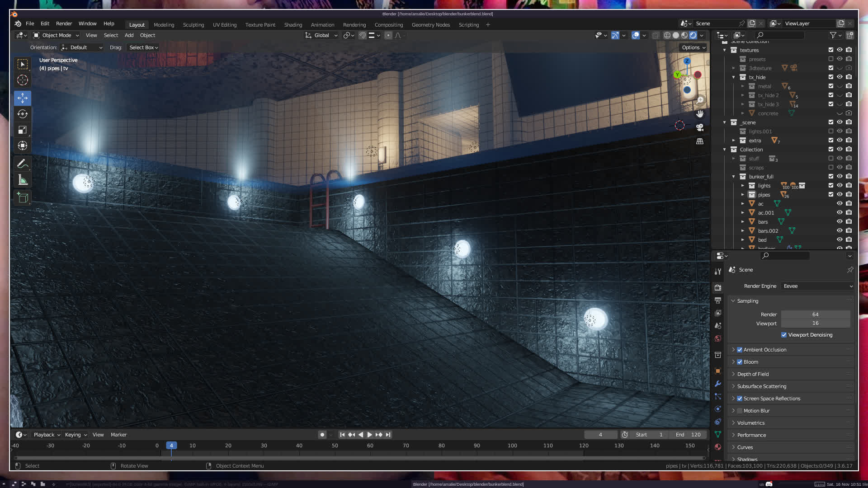Click the 3D Cursor tool
Viewport: 868px width, 488px height.
click(x=23, y=80)
